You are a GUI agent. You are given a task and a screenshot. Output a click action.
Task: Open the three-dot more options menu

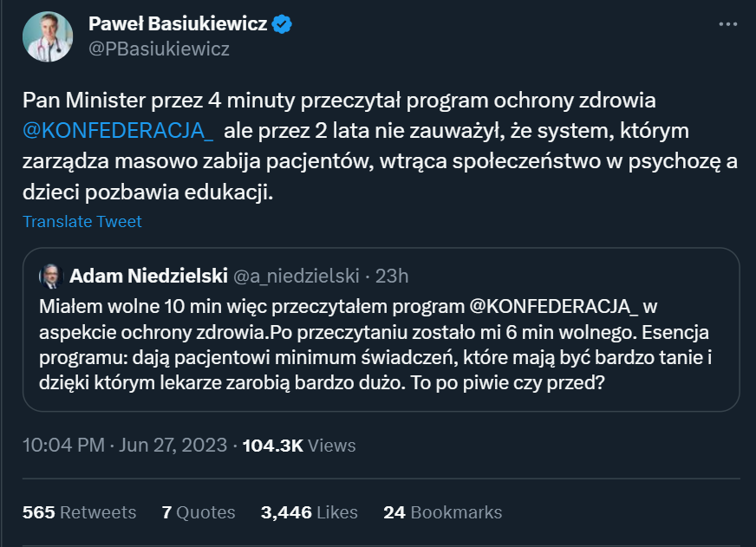tap(727, 24)
